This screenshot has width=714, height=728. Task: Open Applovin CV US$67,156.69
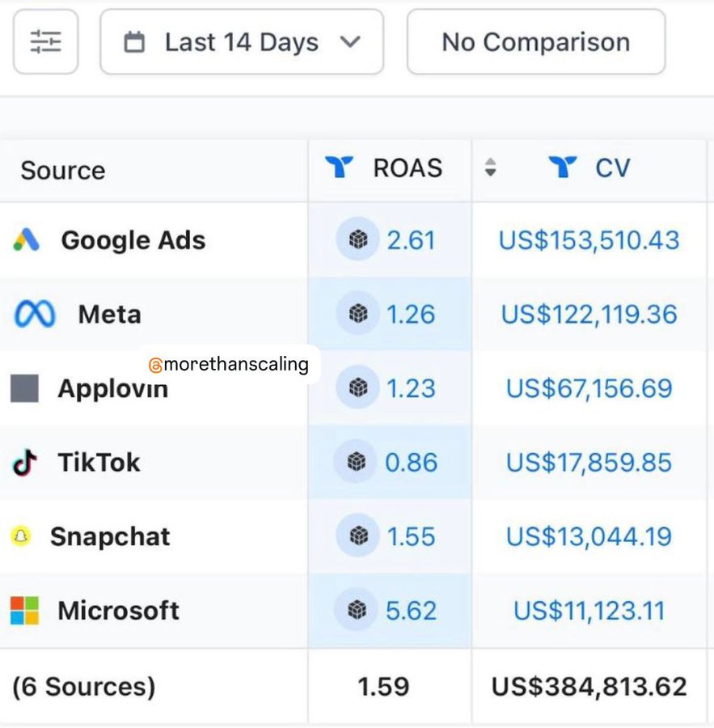589,388
